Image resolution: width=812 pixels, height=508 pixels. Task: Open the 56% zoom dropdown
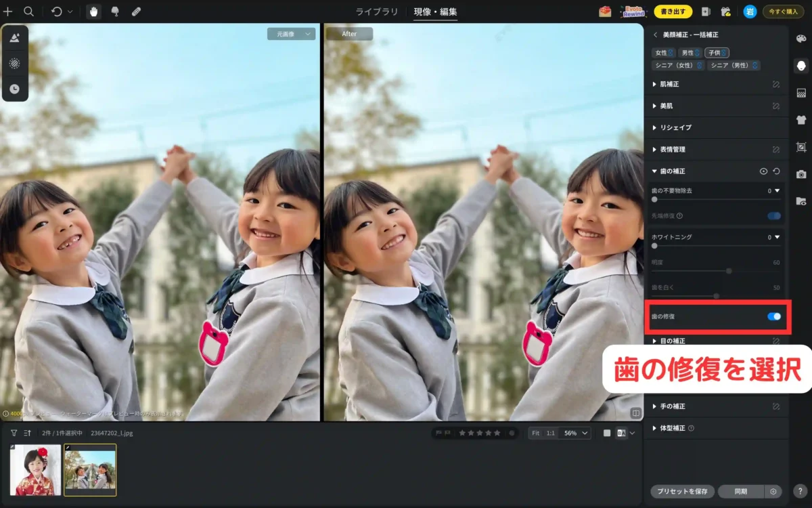tap(576, 433)
